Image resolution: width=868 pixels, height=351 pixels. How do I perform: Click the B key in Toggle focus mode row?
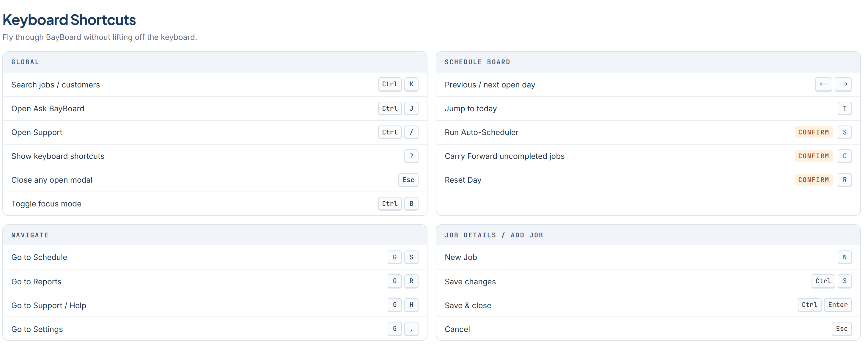411,204
